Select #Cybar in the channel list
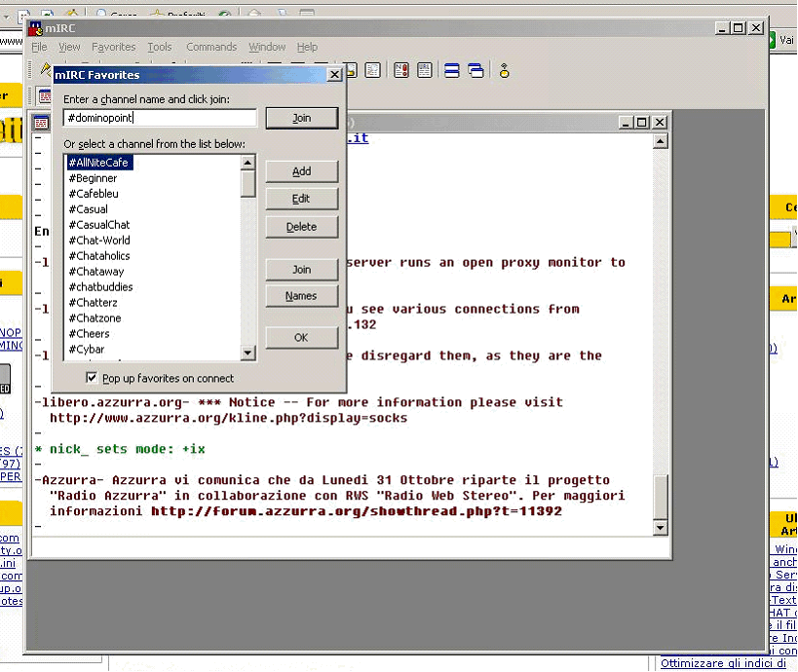The width and height of the screenshot is (798, 672). tap(87, 350)
